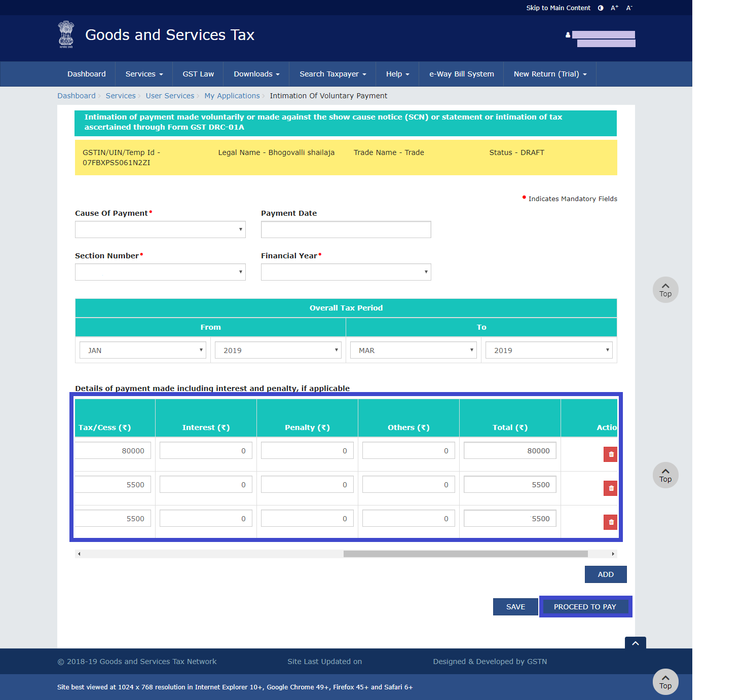Click the horizontal table scrollbar thumb
The height and width of the screenshot is (700, 744).
pos(465,554)
